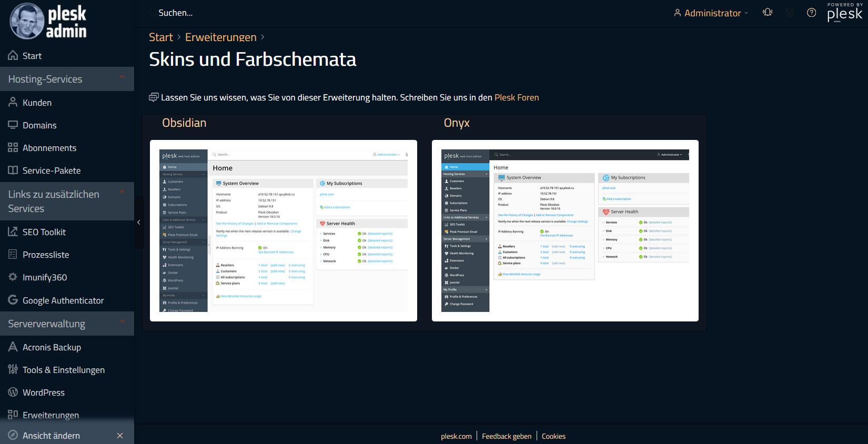Open Domains in the sidebar
The width and height of the screenshot is (868, 444).
tap(39, 125)
